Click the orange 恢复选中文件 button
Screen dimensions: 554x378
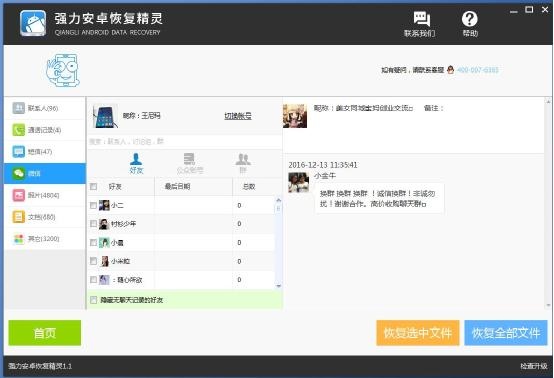418,333
